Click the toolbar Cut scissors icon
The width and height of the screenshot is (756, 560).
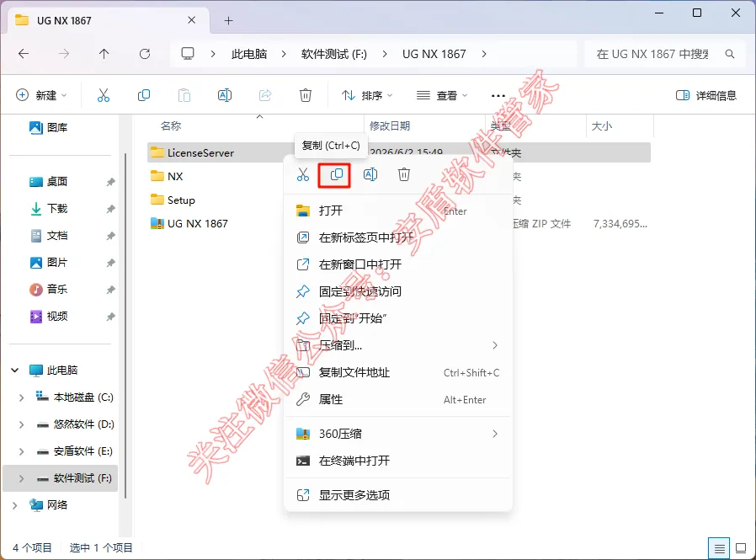[104, 95]
